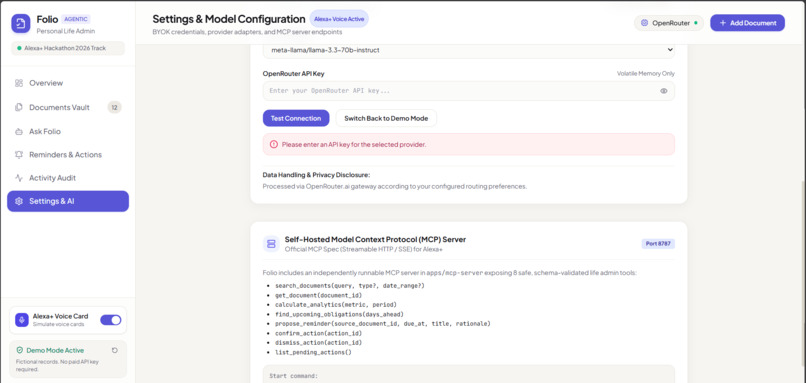The width and height of the screenshot is (806, 383).
Task: Click the Alexa+ Voice Active badge
Action: (x=339, y=19)
